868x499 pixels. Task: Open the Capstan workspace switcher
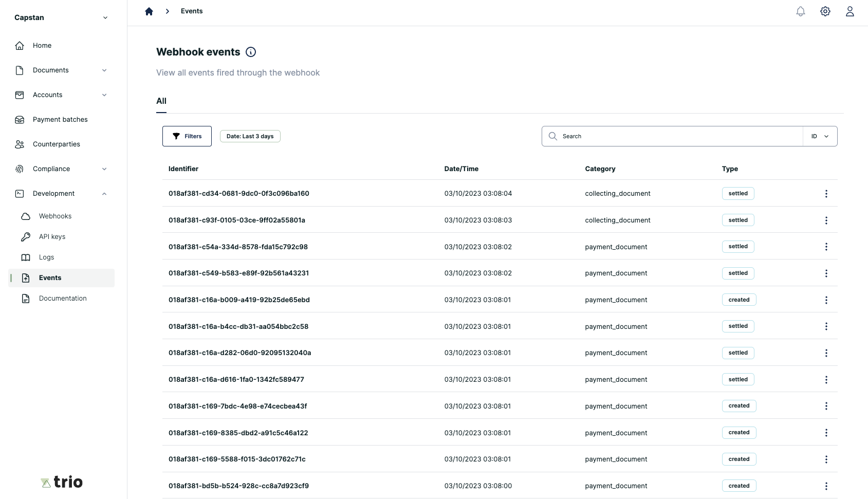(x=62, y=17)
